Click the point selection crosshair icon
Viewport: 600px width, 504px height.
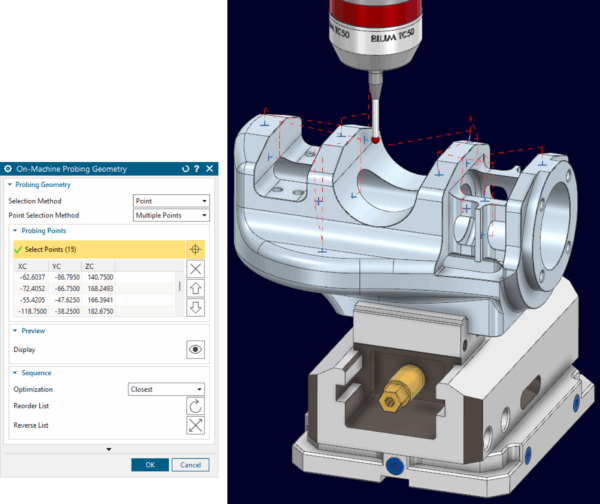click(196, 248)
